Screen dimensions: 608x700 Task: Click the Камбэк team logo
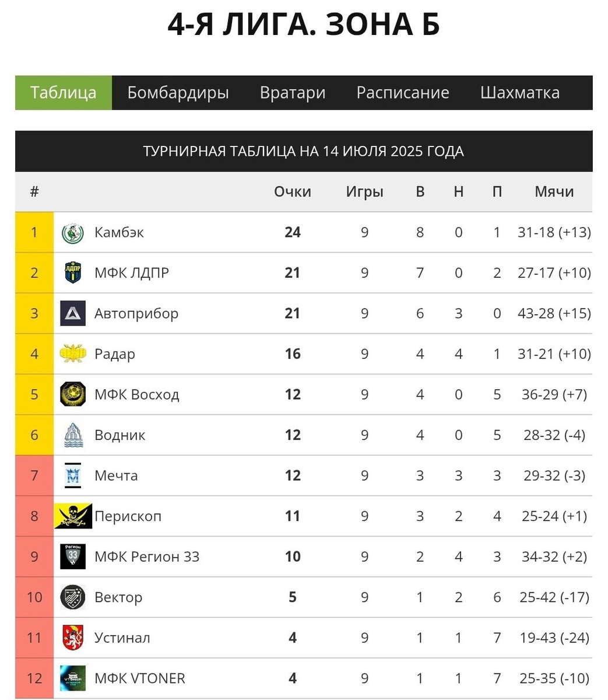73,232
